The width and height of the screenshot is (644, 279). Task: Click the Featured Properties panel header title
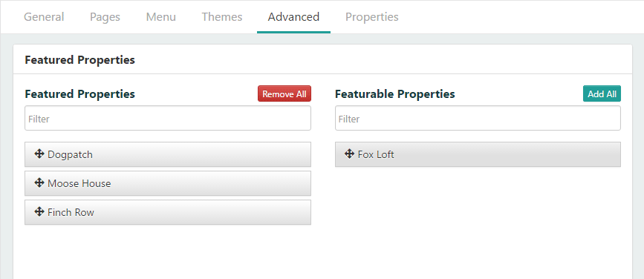tap(79, 60)
